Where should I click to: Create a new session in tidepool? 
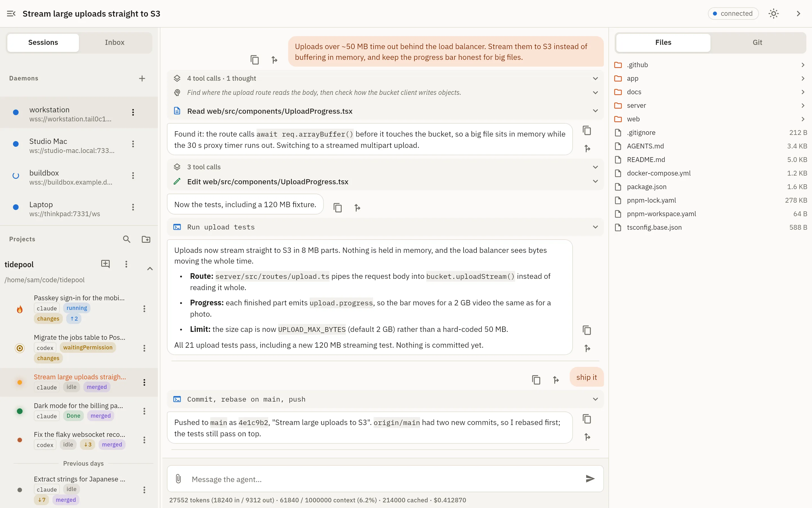(105, 264)
